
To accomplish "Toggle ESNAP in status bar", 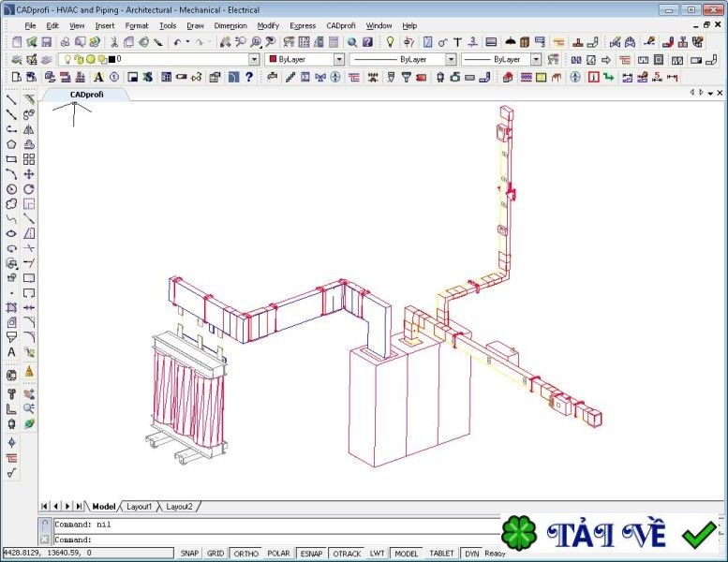I will pos(311,554).
